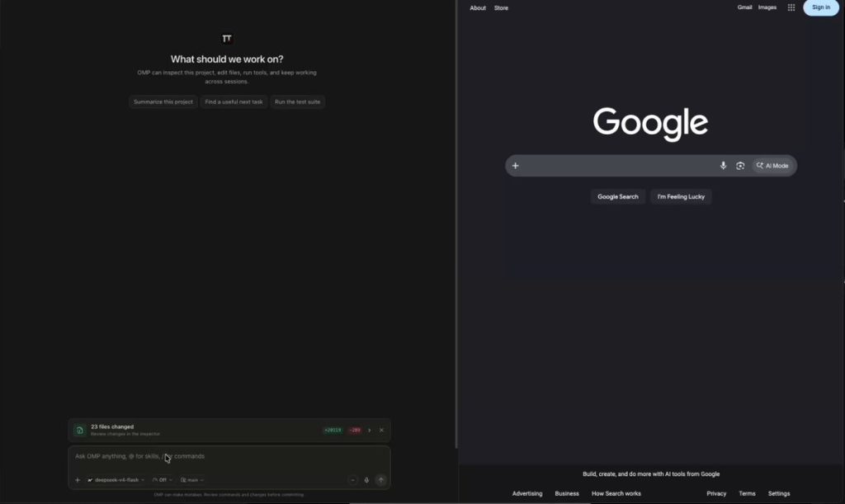The height and width of the screenshot is (504, 845).
Task: Click the files-changed document icon
Action: [x=80, y=431]
